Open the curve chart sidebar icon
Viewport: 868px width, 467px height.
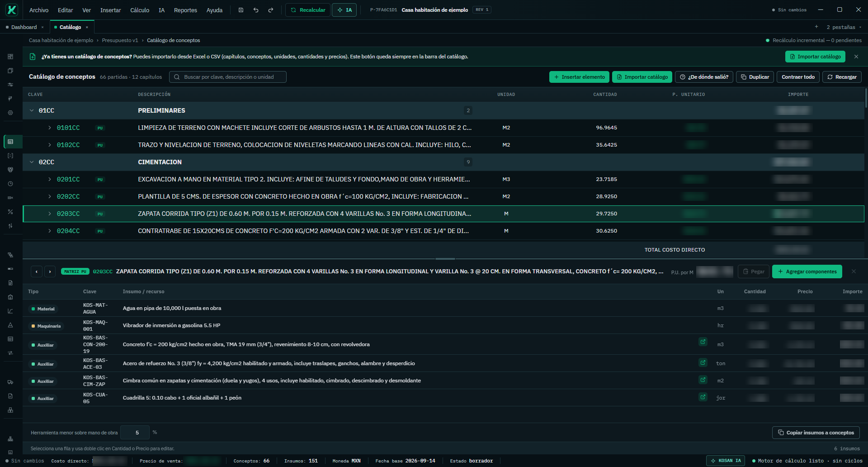point(10,311)
